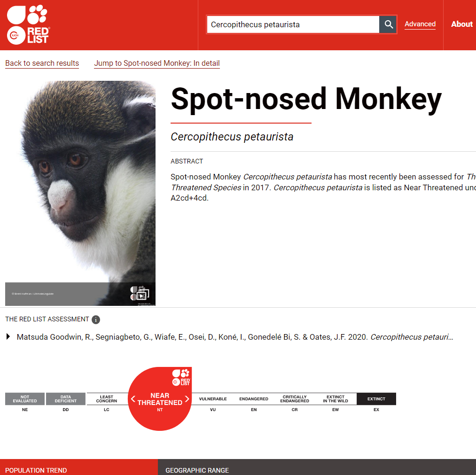This screenshot has height=475, width=476.
Task: Focus the species search input field
Action: tap(293, 24)
